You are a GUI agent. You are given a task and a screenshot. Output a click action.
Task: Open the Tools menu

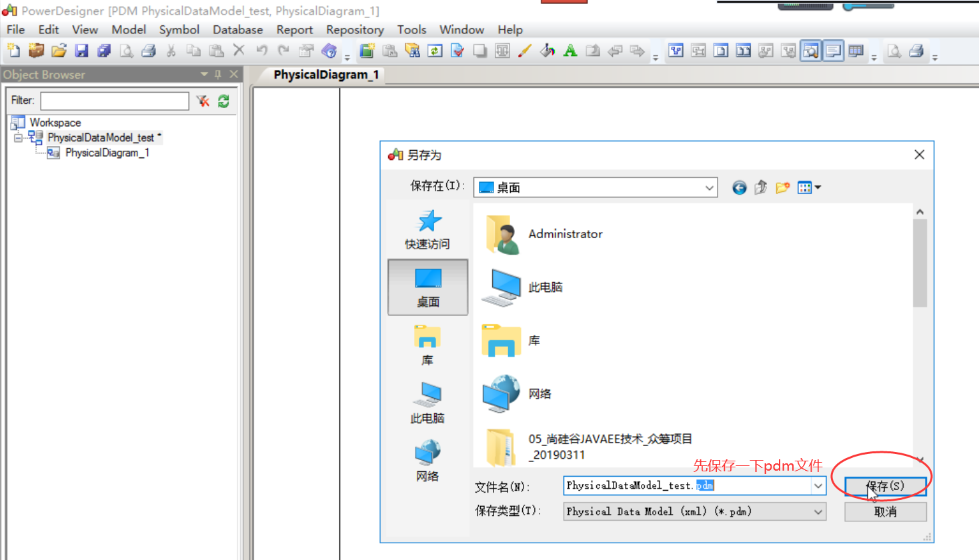tap(411, 30)
